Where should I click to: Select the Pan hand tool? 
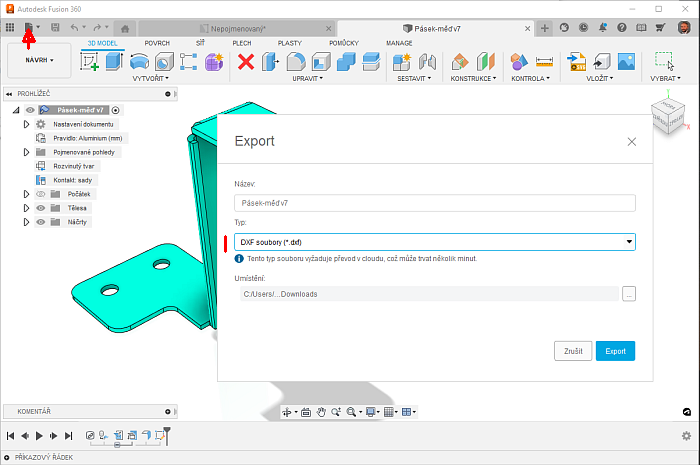(x=321, y=412)
